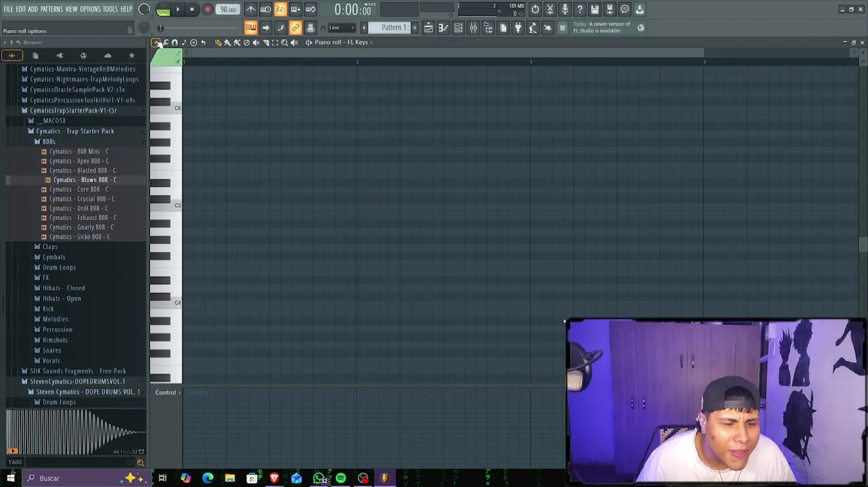Show browser Starred favorites tab icon

point(131,55)
